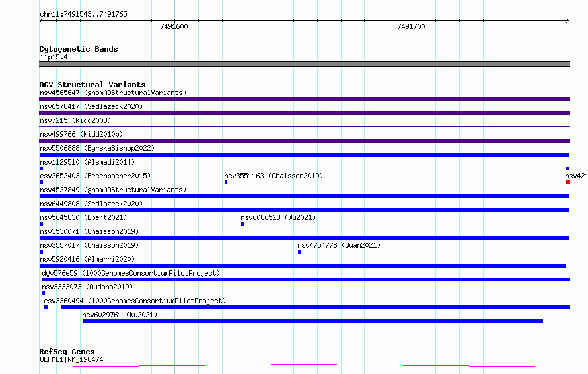This screenshot has height=374, width=588.
Task: Click the nsv6086528 (Wu2021) label
Action: click(278, 217)
